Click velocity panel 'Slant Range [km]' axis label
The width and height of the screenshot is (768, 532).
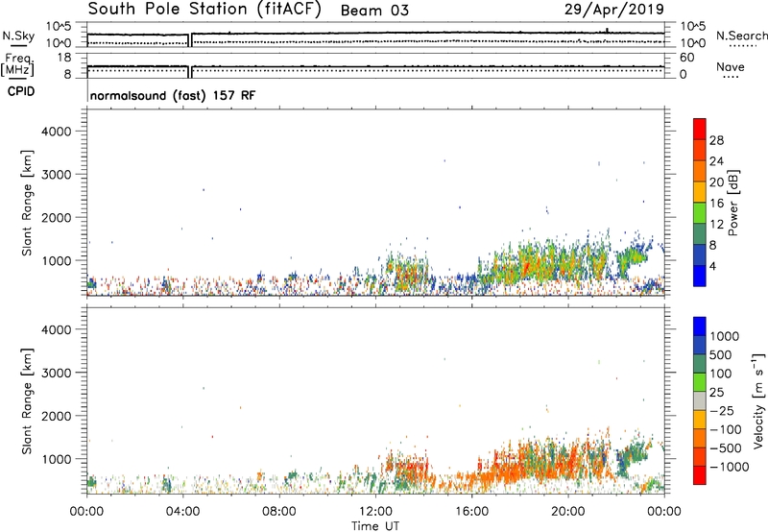click(27, 401)
